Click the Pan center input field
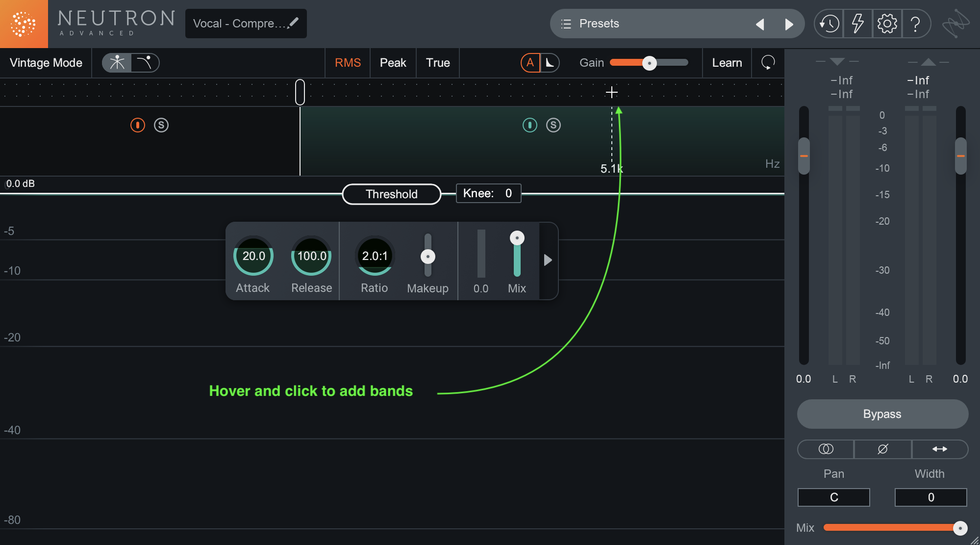Screen dimensions: 980x545 834,496
